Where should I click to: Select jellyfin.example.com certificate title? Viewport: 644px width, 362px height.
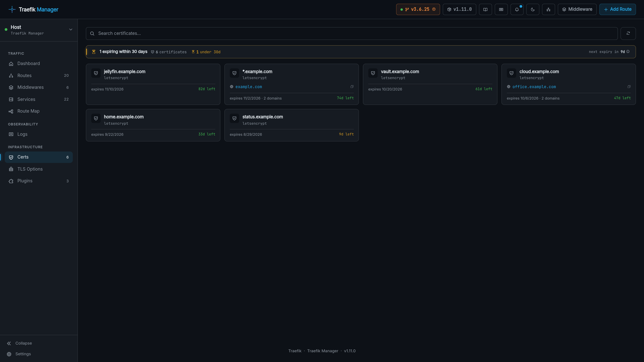(124, 72)
